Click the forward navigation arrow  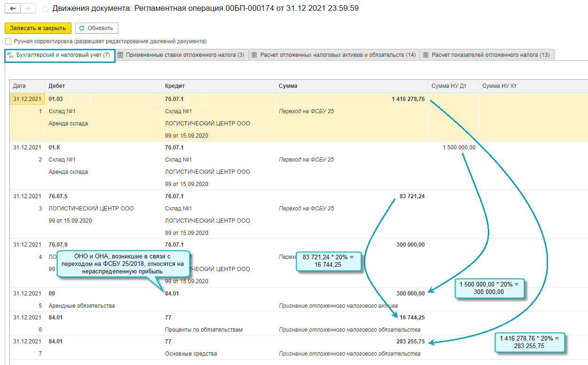(28, 9)
